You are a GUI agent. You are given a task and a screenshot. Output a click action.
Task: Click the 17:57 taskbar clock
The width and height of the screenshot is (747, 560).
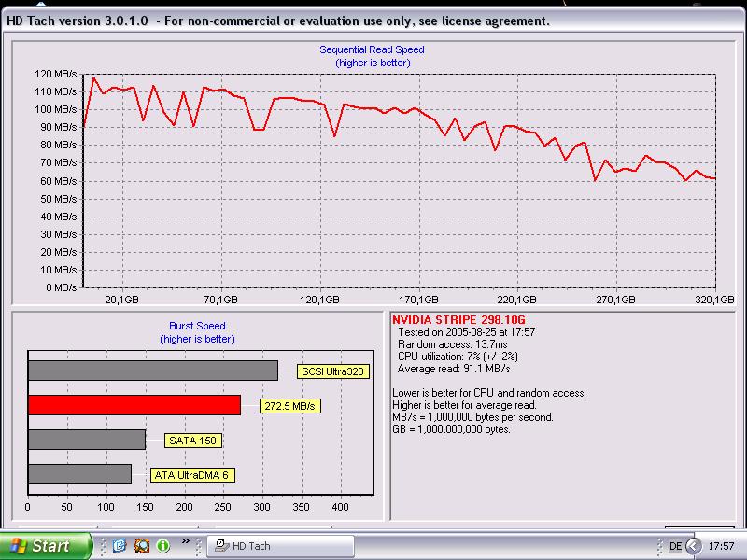click(721, 546)
